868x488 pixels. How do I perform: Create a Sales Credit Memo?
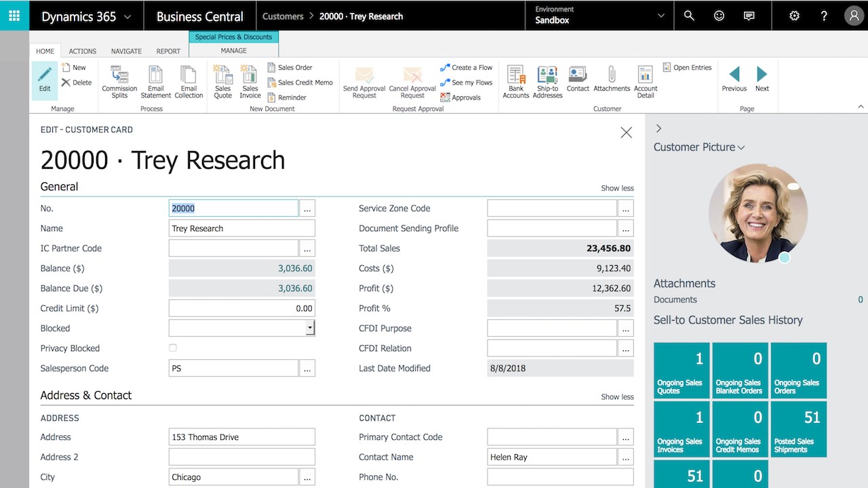tap(300, 83)
